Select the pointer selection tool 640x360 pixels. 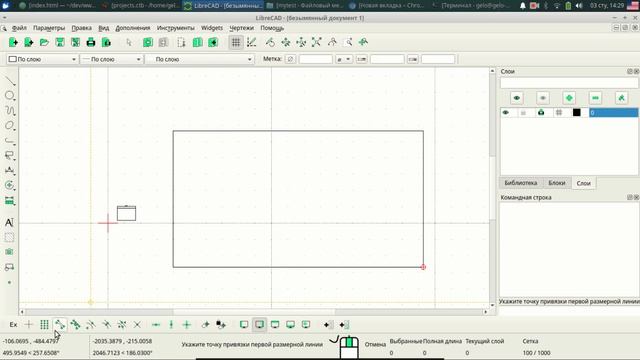pos(129,42)
